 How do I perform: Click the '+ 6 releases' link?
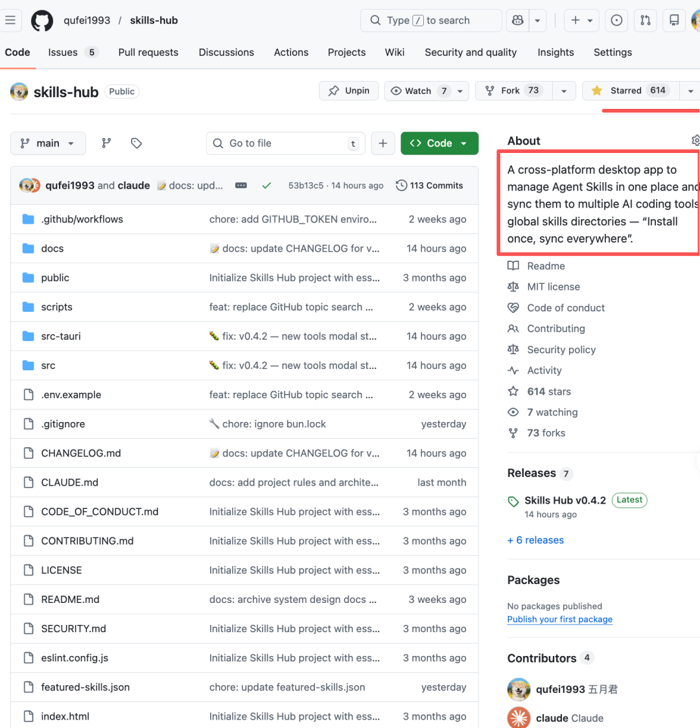pyautogui.click(x=535, y=540)
